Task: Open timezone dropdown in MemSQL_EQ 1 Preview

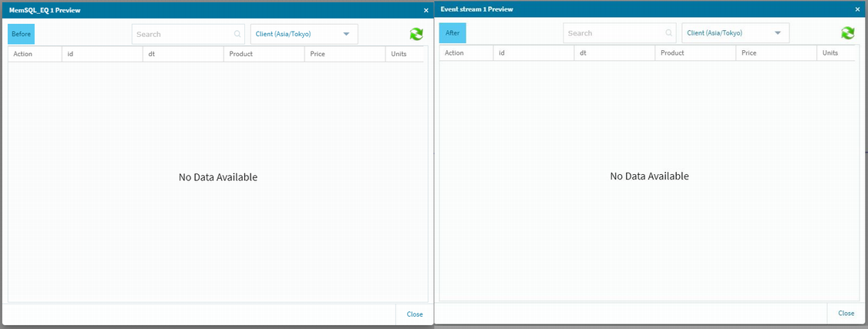Action: click(304, 34)
